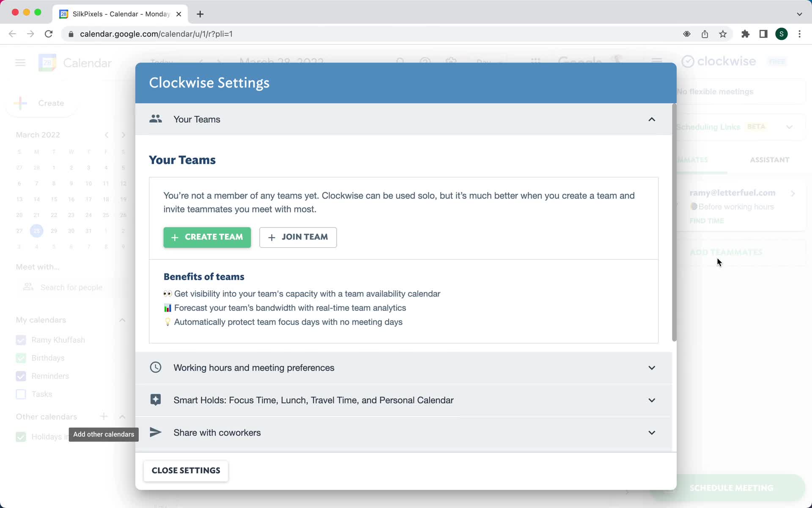This screenshot has height=508, width=812.
Task: Select the SilkPixels Calendar tab
Action: (x=121, y=14)
